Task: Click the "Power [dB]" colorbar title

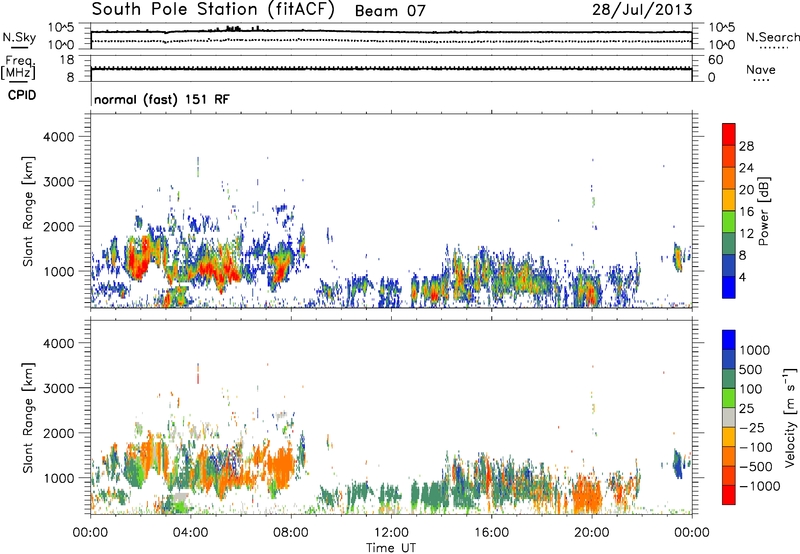Action: [x=763, y=211]
